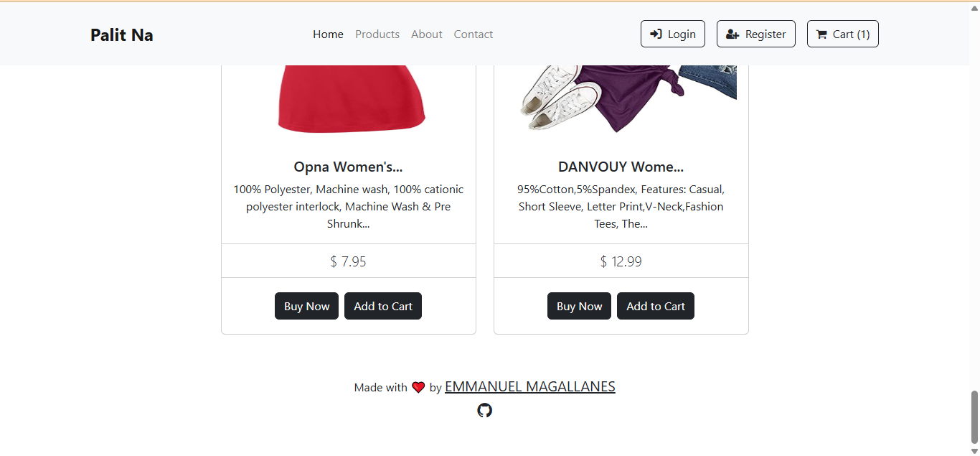The image size is (980, 456).
Task: Open the Contact page link
Action: 473,34
